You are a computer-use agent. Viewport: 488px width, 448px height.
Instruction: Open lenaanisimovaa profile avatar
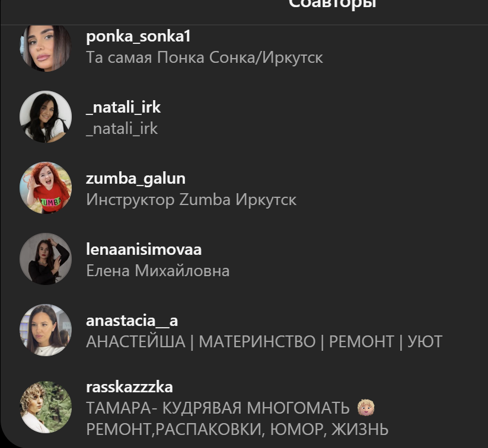[46, 259]
